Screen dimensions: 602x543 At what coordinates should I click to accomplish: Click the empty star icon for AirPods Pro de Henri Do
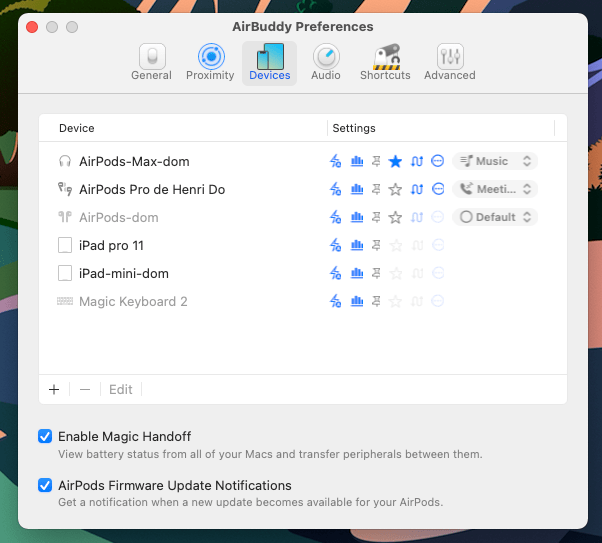coord(395,189)
